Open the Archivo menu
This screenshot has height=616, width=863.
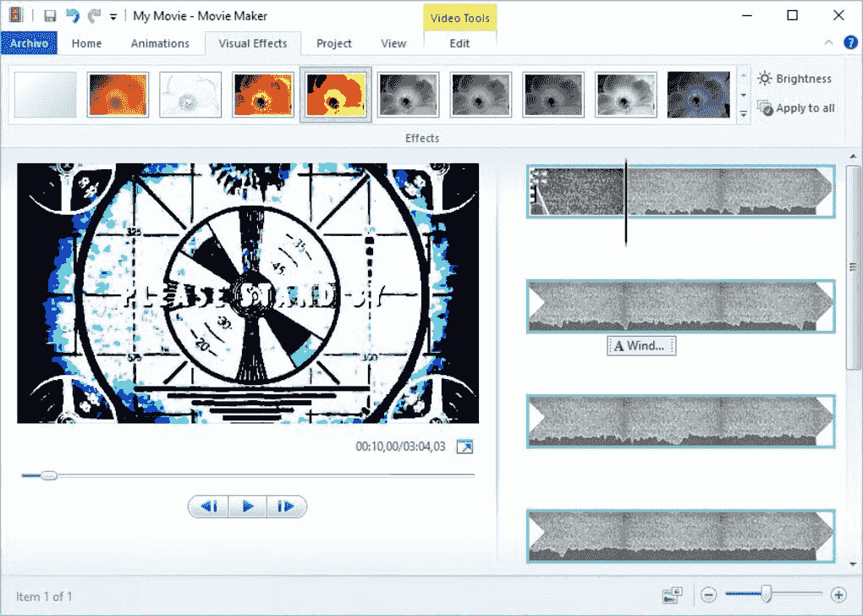(x=29, y=42)
